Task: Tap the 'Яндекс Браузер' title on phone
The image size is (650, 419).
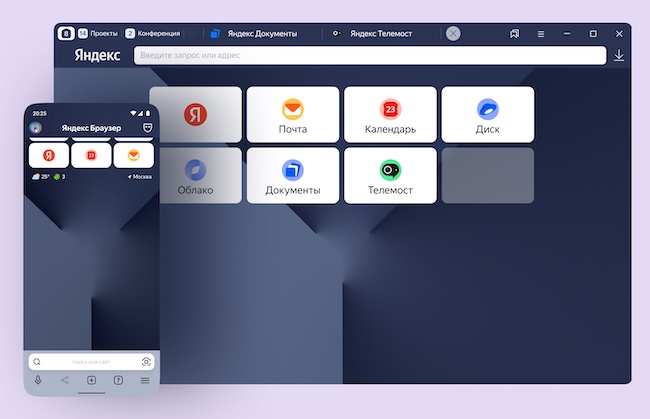Action: pos(91,128)
